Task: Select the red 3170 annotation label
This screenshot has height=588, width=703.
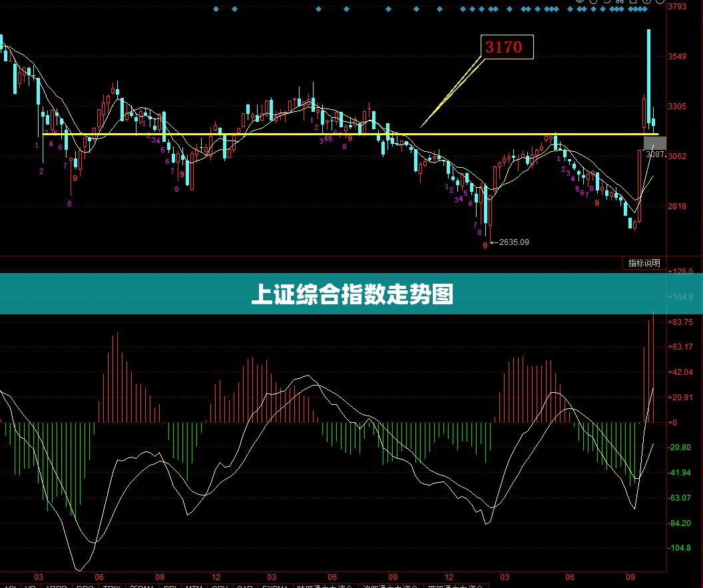Action: (507, 47)
